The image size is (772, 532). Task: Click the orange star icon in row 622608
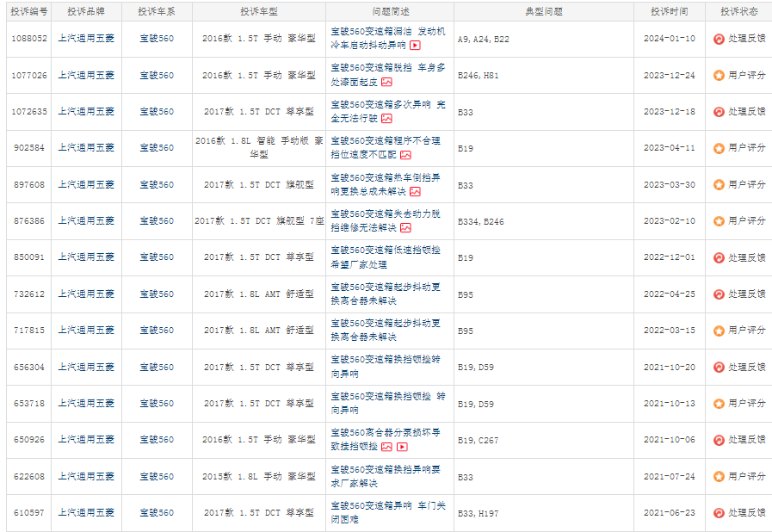tap(719, 476)
